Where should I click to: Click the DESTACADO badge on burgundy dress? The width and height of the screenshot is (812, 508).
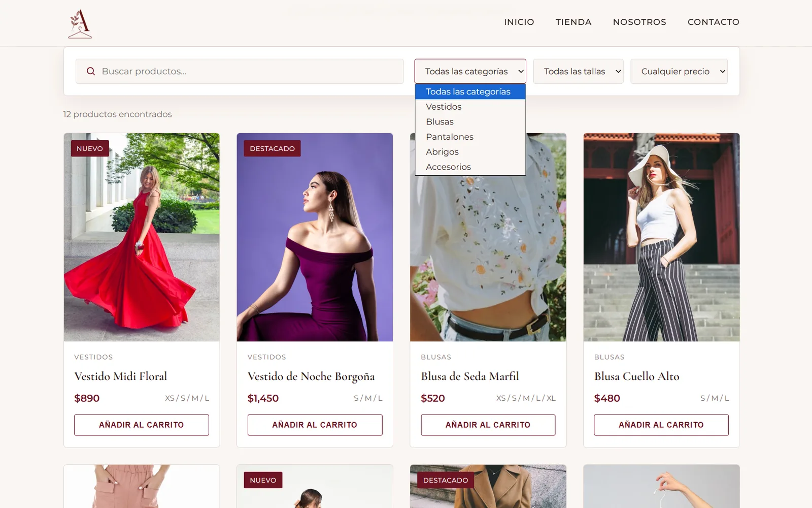click(x=272, y=148)
